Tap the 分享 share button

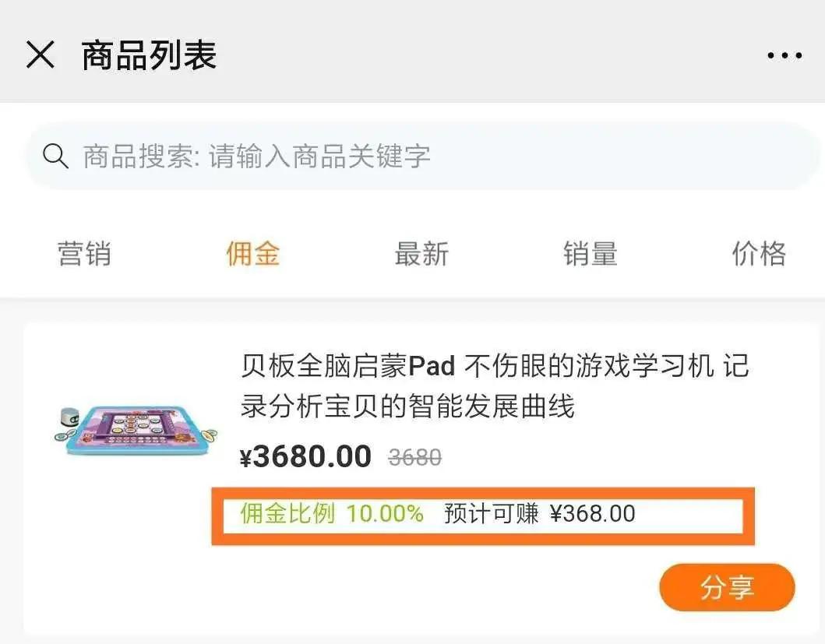click(726, 588)
